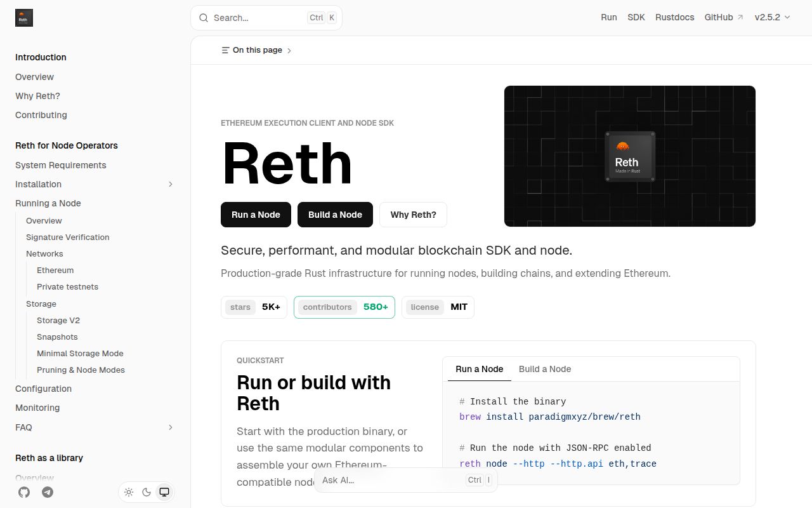Screen dimensions: 812x508
Task: Click the reth node --http command line
Action: click(558, 464)
